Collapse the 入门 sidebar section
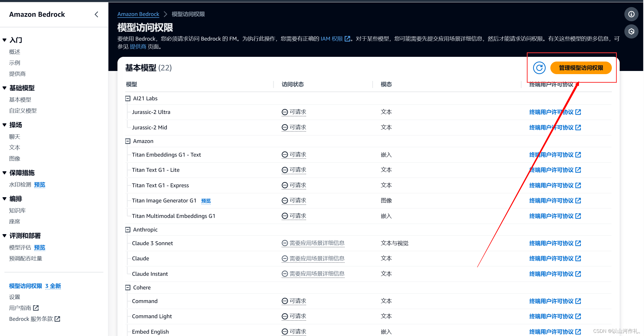The image size is (644, 336). [4, 40]
